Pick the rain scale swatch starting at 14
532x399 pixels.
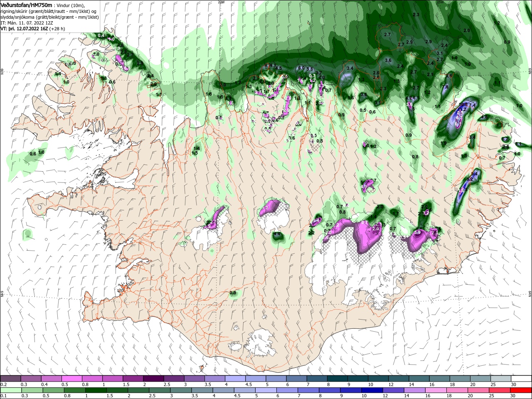pyautogui.click(x=414, y=390)
